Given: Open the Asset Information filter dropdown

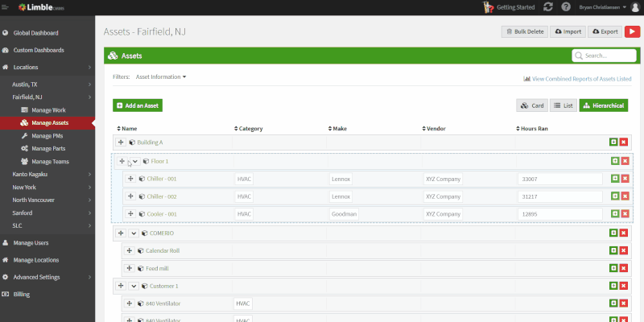Looking at the screenshot, I should click(x=161, y=76).
